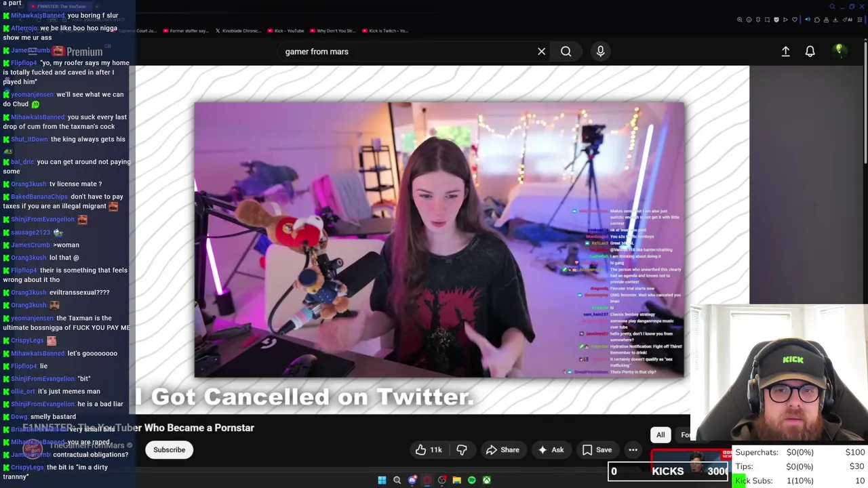Viewport: 868px width, 488px height.
Task: Subscribe to the channel
Action: coord(169,450)
